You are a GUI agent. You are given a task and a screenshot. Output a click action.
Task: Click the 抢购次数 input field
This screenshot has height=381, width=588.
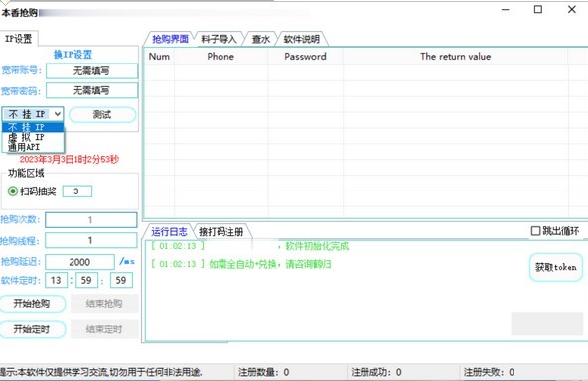(91, 220)
